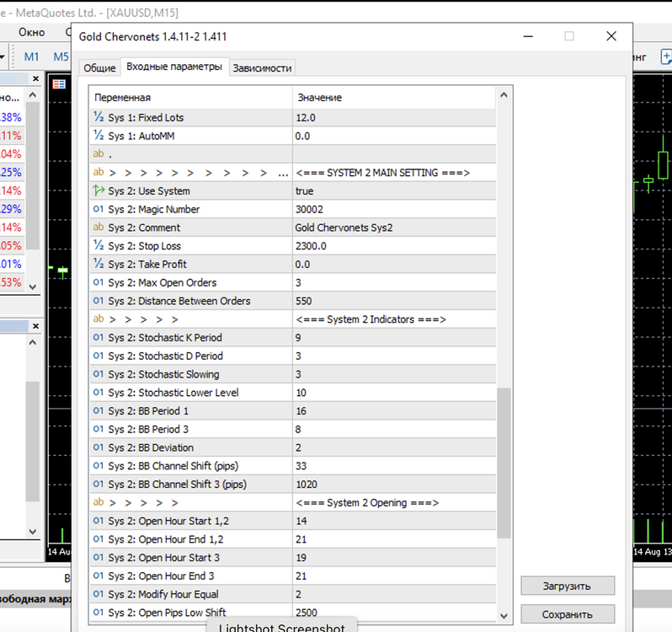Open the Зависимости tab

pos(262,67)
